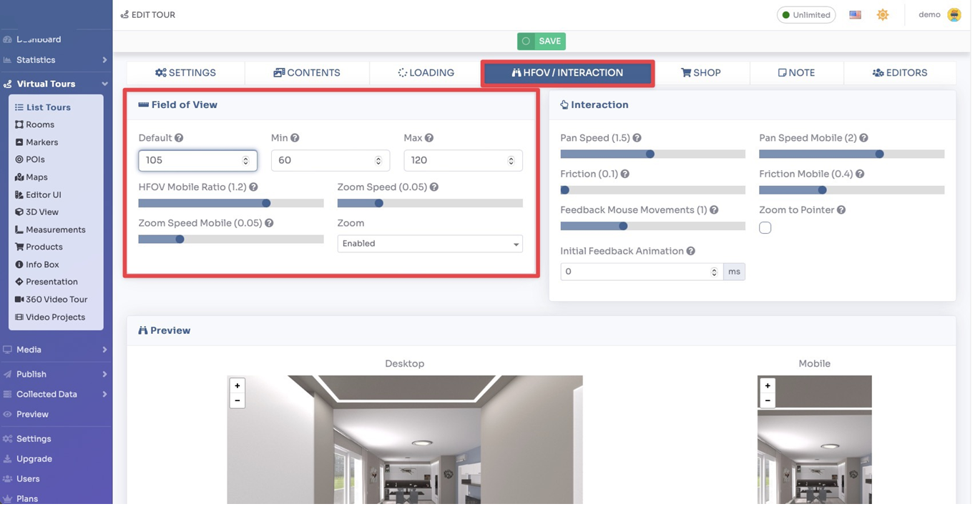980x509 pixels.
Task: Switch to the SHOP tab
Action: click(702, 72)
